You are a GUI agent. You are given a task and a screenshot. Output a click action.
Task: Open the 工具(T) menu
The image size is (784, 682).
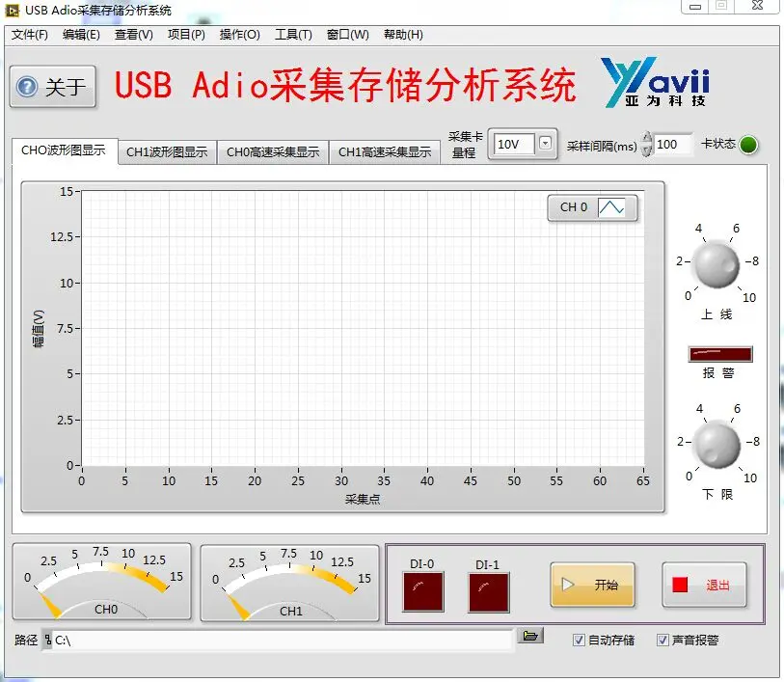tap(293, 35)
